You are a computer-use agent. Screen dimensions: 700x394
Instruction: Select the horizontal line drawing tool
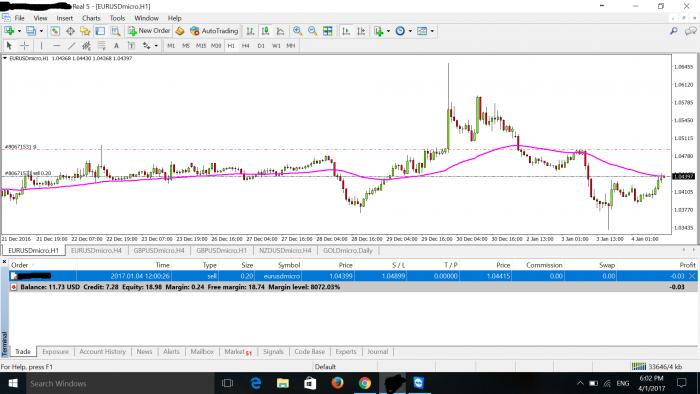pyautogui.click(x=56, y=46)
